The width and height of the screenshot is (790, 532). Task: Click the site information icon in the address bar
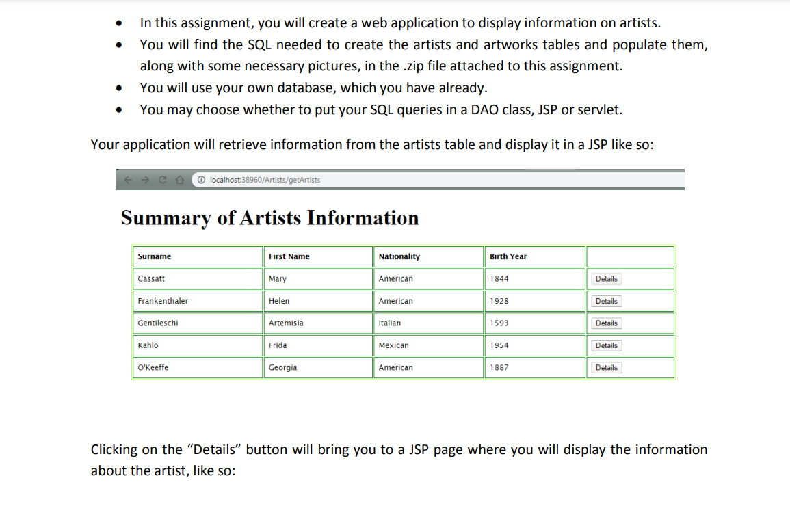tap(200, 179)
